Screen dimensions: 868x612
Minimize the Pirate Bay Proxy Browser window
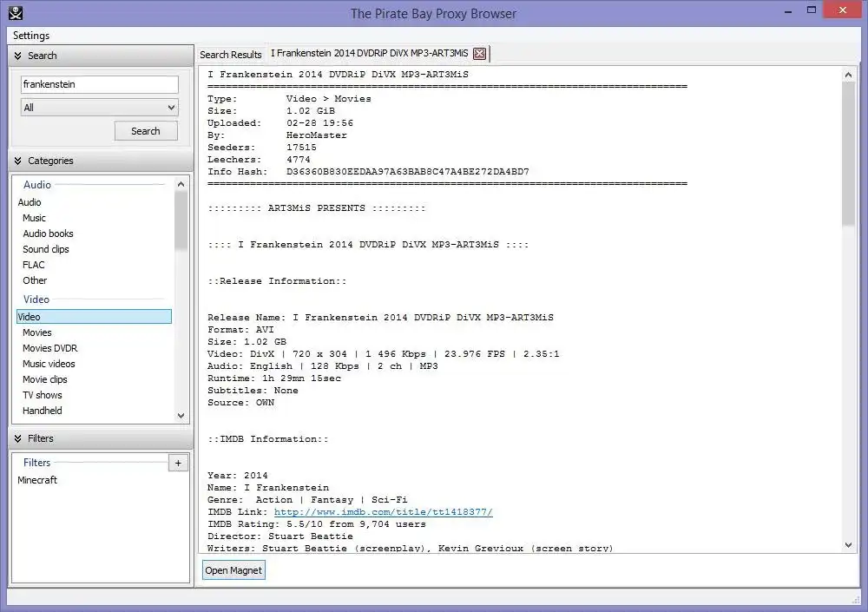(788, 11)
